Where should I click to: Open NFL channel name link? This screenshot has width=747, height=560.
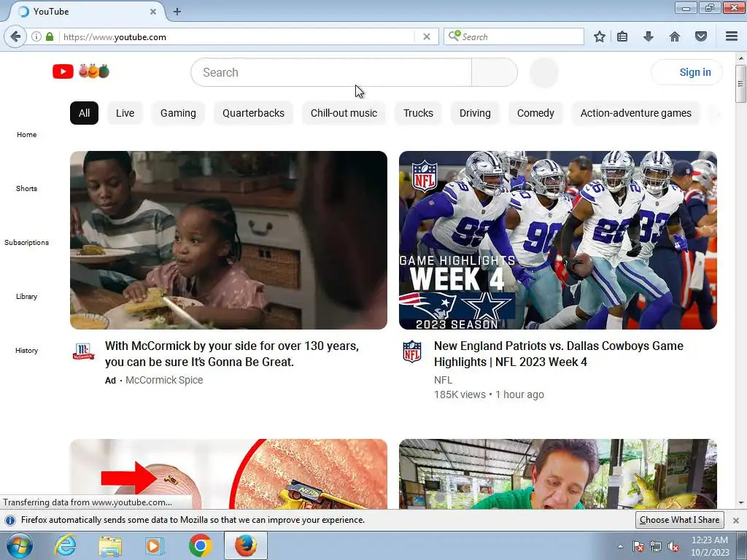pos(443,380)
